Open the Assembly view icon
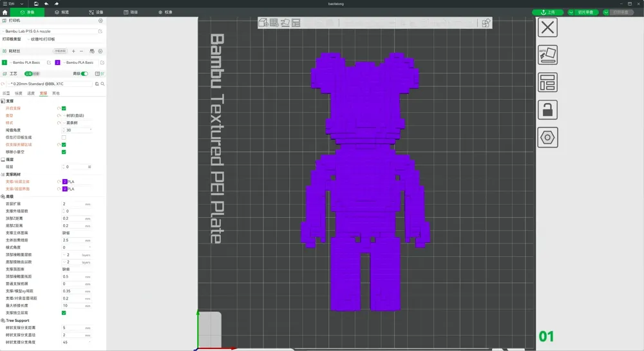Screen dimensions: 644x351 coord(486,23)
